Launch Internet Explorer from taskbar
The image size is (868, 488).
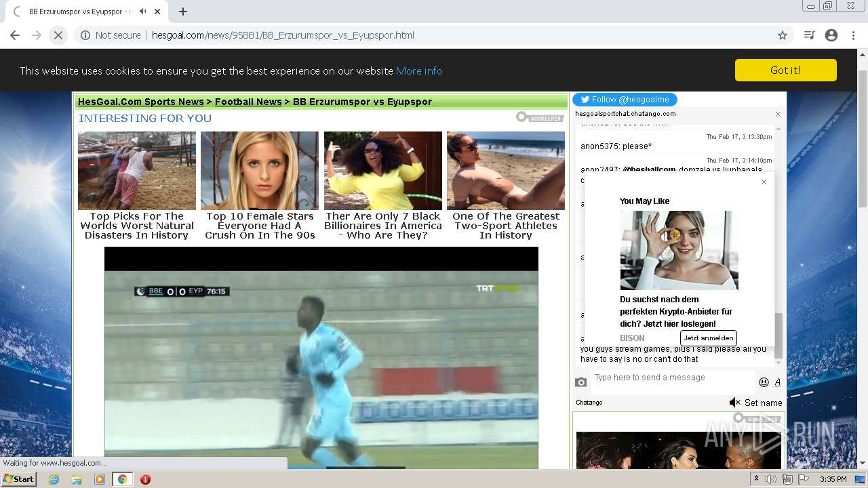pyautogui.click(x=54, y=479)
